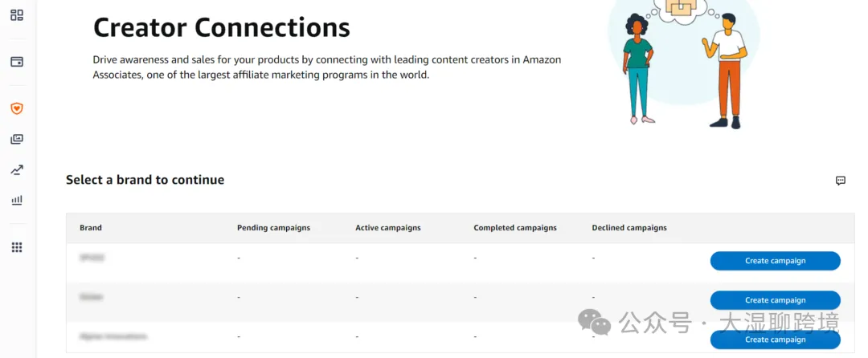Click the trending arrow chart icon
Image resolution: width=868 pixels, height=358 pixels.
point(16,169)
